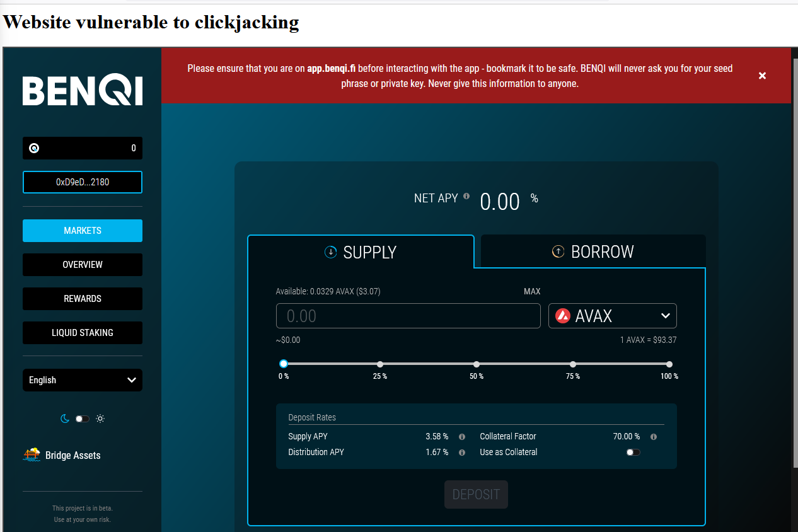The width and height of the screenshot is (798, 532).
Task: Click the info icon beside Supply APY
Action: tap(462, 437)
